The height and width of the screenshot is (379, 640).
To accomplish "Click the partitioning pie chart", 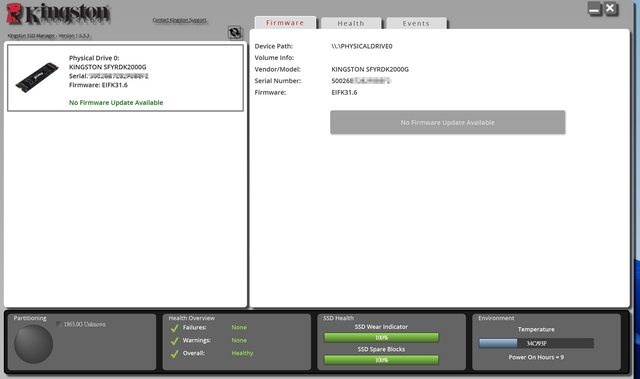I will tap(33, 344).
